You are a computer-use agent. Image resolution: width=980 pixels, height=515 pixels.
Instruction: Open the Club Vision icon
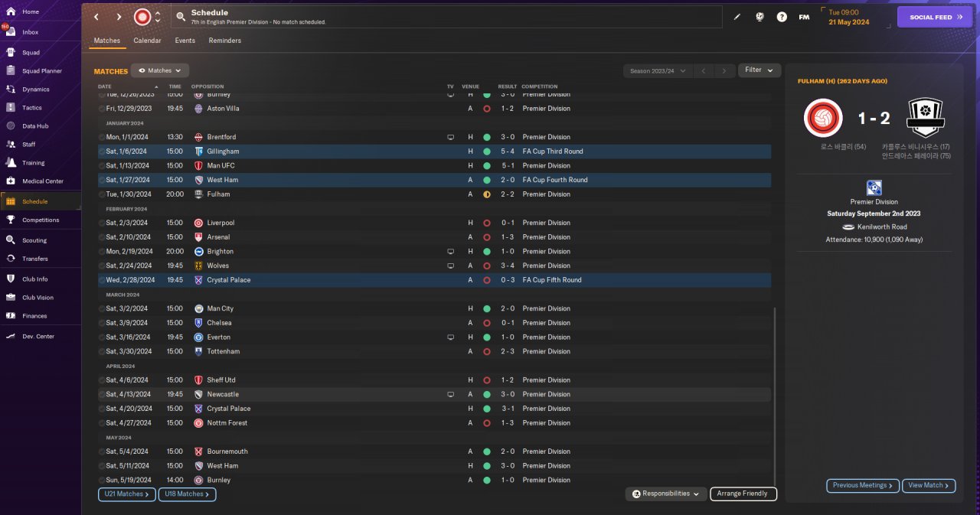(x=11, y=298)
